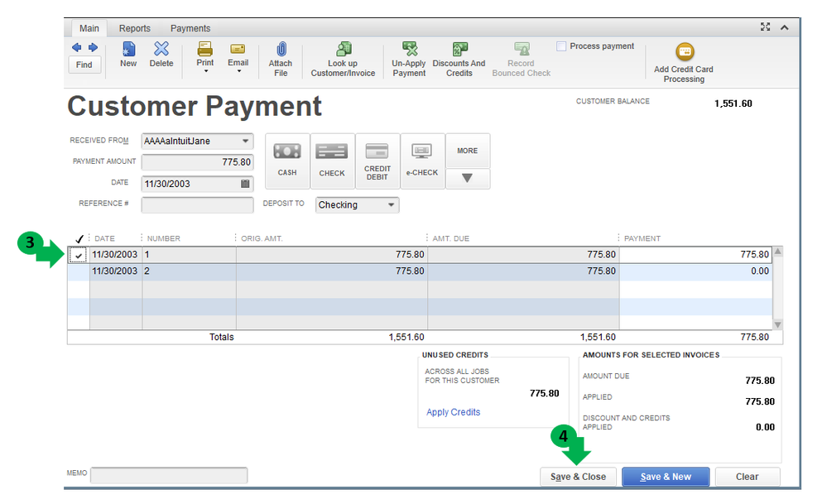Image resolution: width=827 pixels, height=504 pixels.
Task: Click the Memo field
Action: point(169,475)
